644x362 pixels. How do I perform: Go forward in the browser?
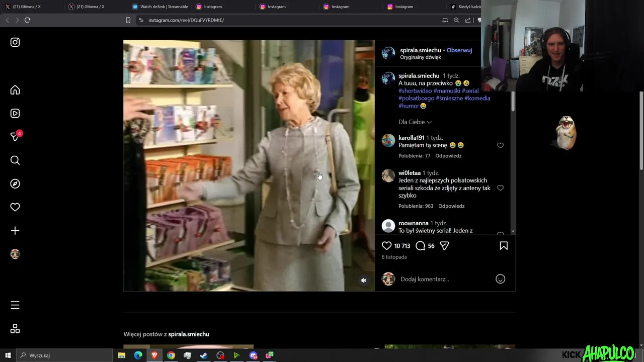click(17, 20)
